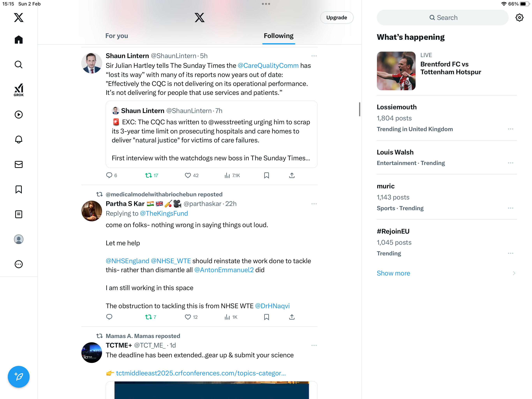Open Grok from the sidebar
This screenshot has width=532, height=399.
pyautogui.click(x=18, y=90)
